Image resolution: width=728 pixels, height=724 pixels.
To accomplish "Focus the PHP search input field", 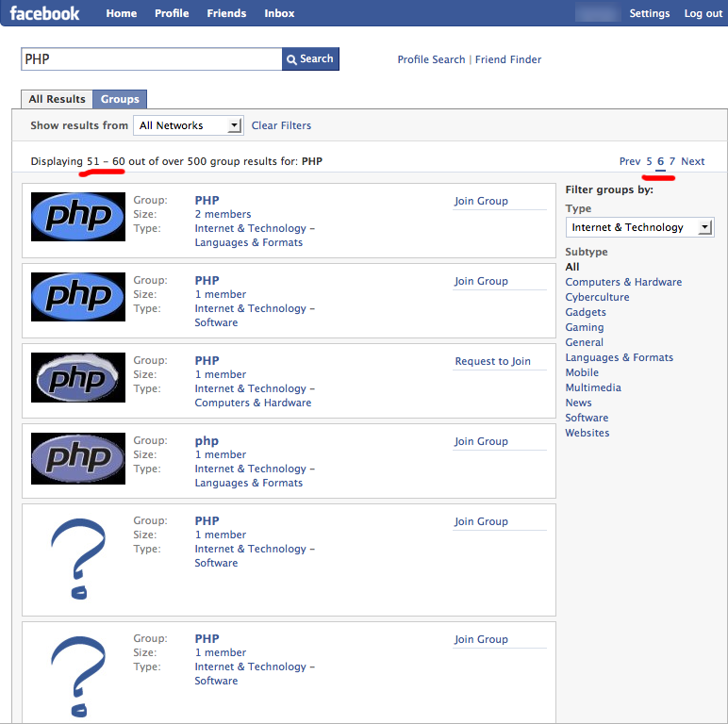I will 152,59.
